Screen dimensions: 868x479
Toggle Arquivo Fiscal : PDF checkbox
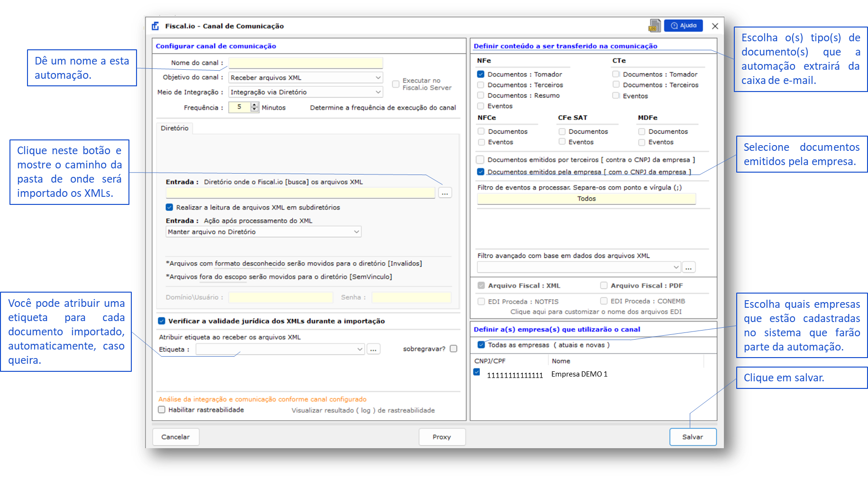coord(604,286)
